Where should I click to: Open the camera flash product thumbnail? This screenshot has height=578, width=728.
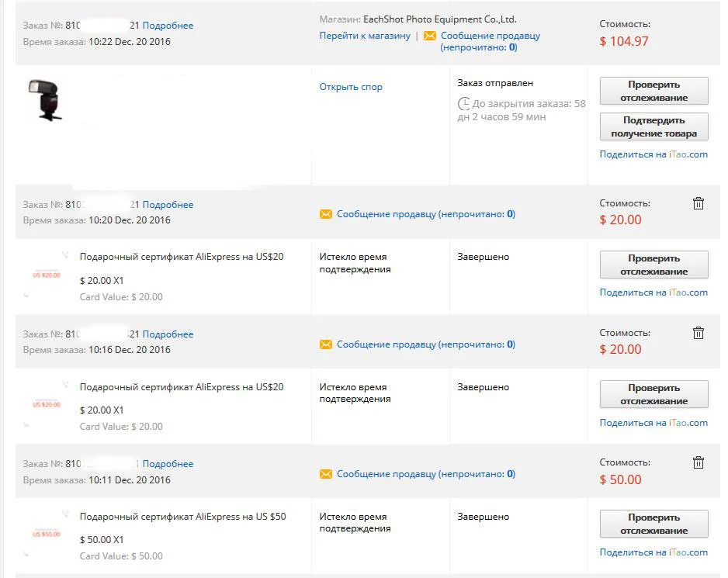(x=46, y=99)
